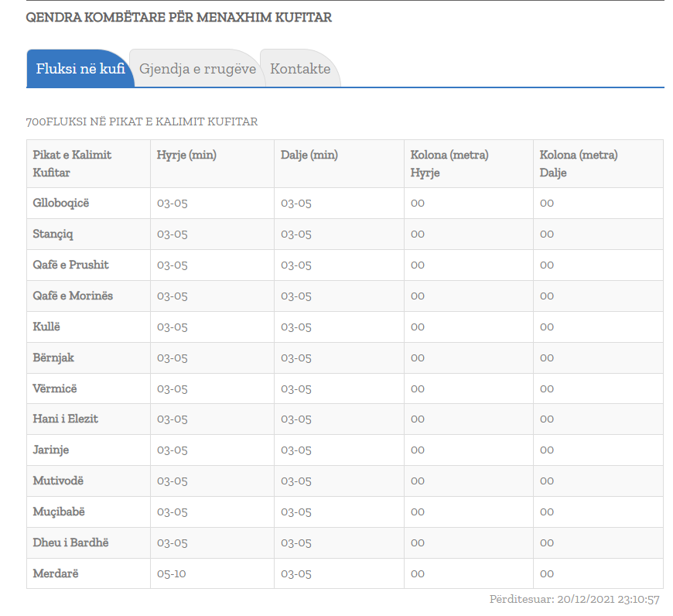Image resolution: width=673 pixels, height=616 pixels.
Task: Click the Hyrje (min) column header
Action: [x=212, y=163]
